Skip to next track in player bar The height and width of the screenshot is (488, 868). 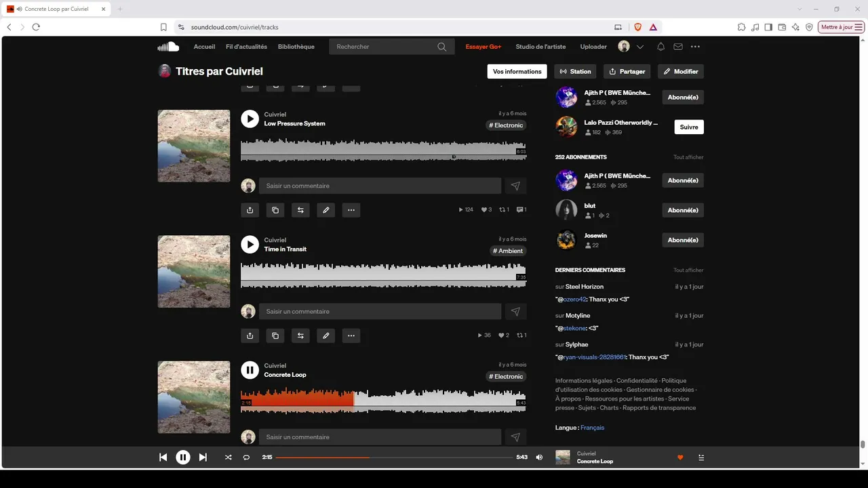203,457
